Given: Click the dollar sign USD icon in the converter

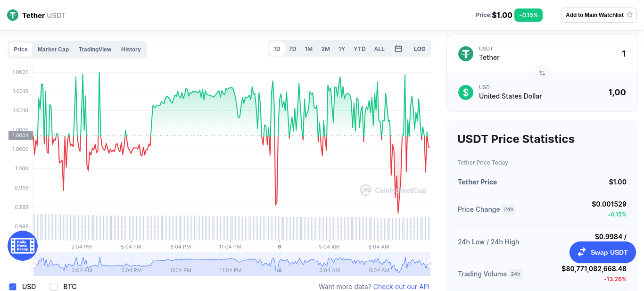Looking at the screenshot, I should (x=466, y=92).
